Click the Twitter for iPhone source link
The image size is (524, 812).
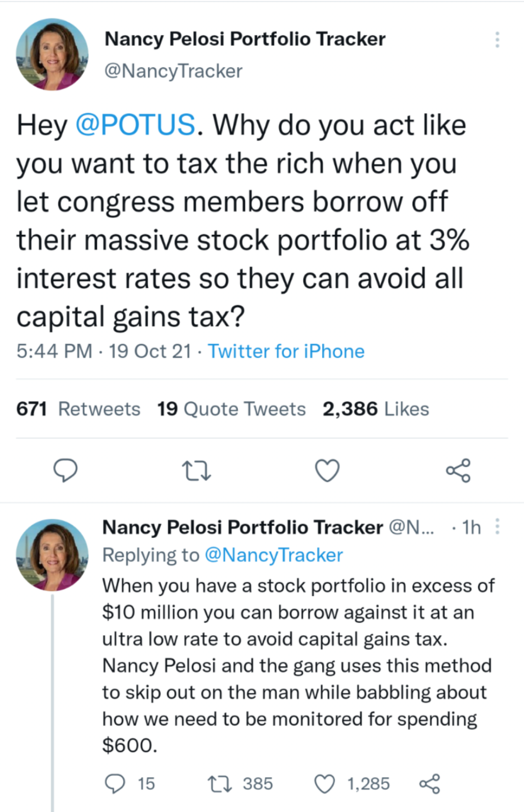point(286,351)
